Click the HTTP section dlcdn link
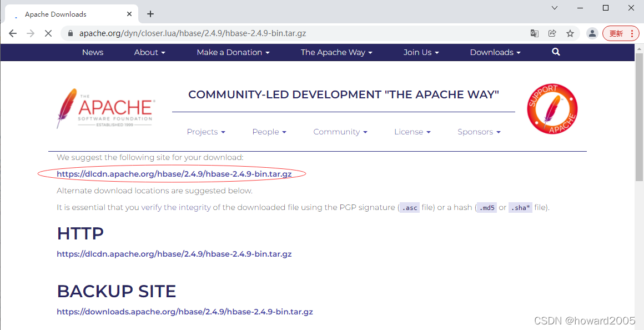The height and width of the screenshot is (330, 644). 174,254
